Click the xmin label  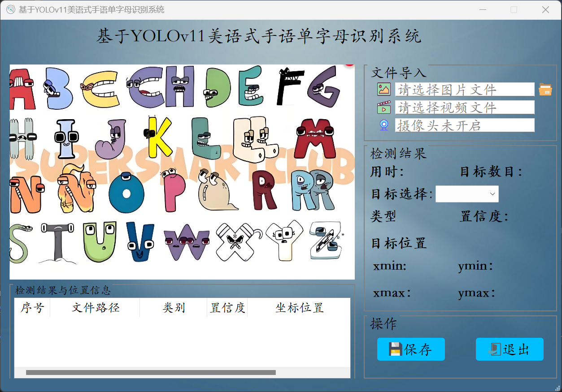point(390,266)
